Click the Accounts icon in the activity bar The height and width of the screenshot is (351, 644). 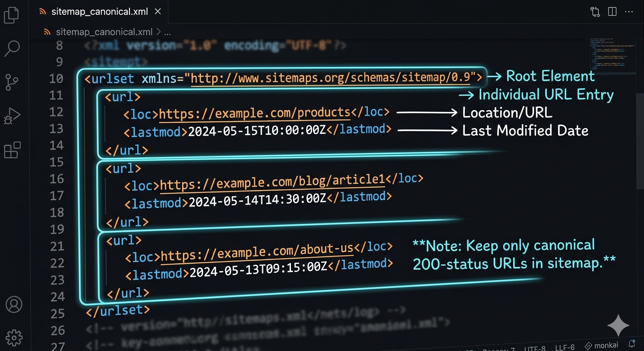(x=14, y=304)
